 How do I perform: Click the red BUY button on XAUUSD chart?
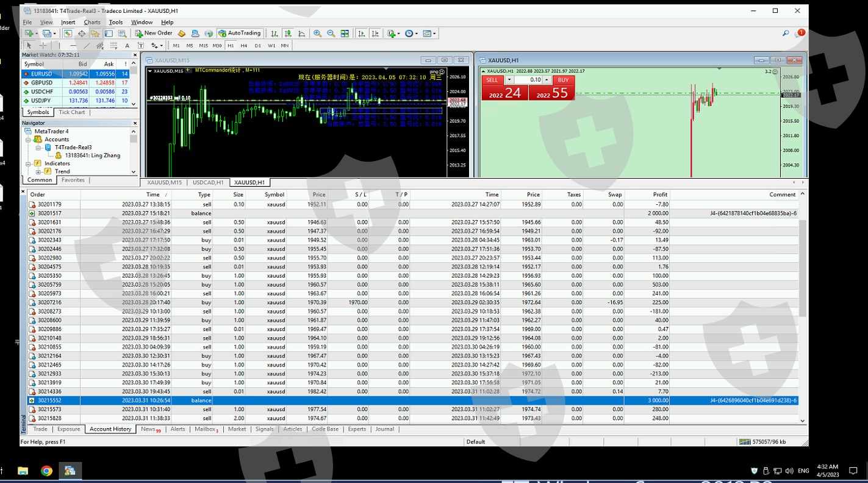pos(563,80)
